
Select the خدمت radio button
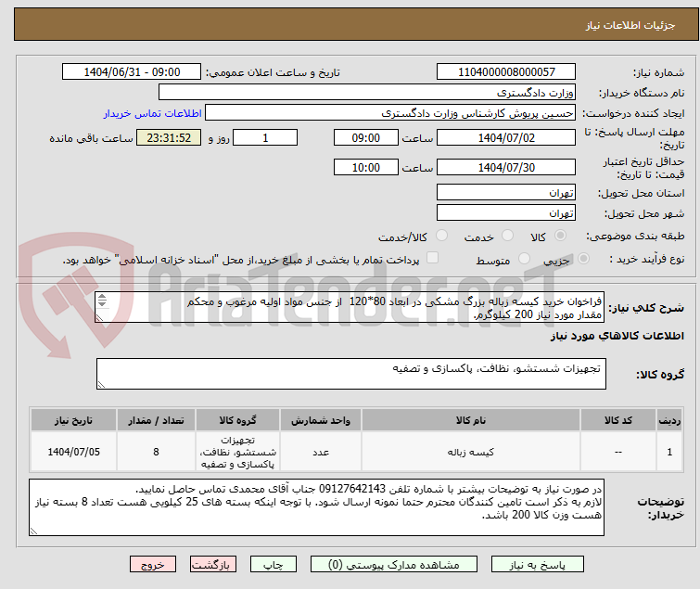pos(507,235)
